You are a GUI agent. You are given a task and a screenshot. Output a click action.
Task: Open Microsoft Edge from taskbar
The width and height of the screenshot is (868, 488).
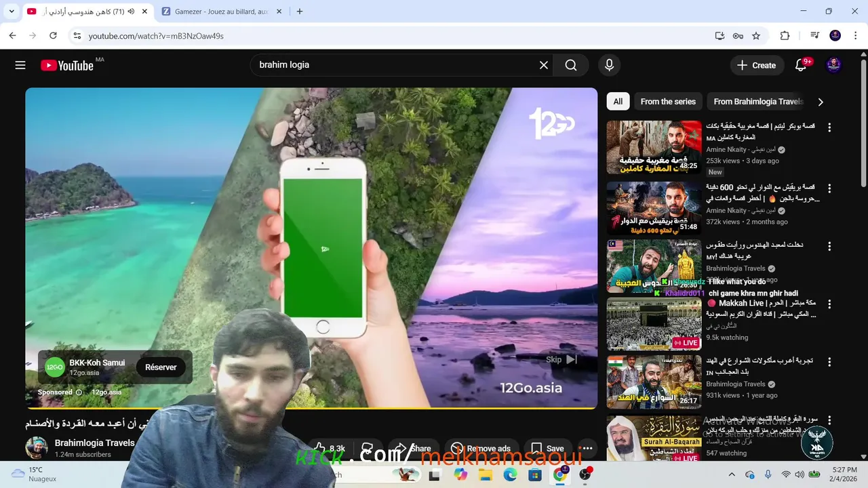click(x=510, y=474)
